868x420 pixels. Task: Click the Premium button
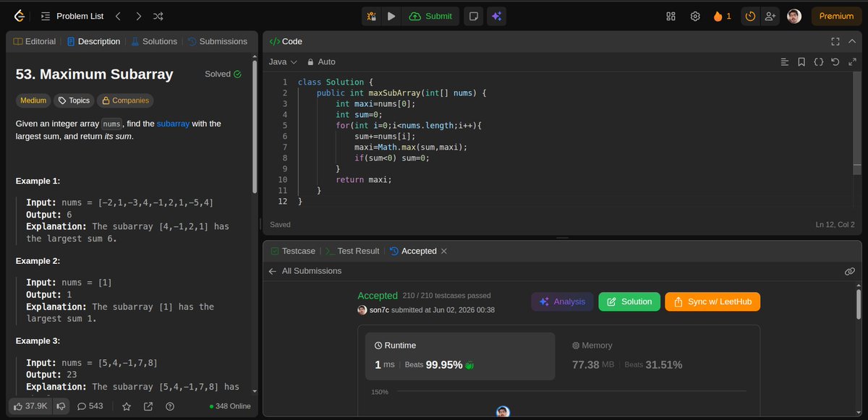(x=836, y=16)
